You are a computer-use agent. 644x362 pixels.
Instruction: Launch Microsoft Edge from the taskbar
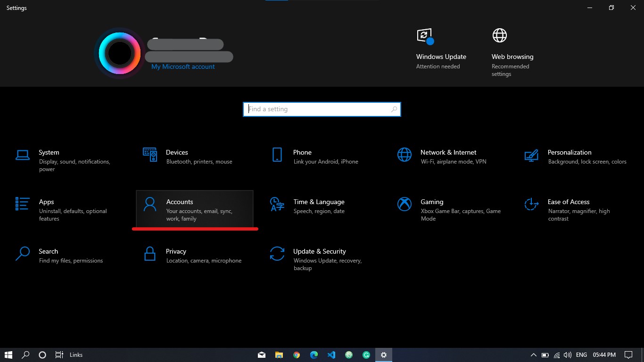(x=314, y=355)
